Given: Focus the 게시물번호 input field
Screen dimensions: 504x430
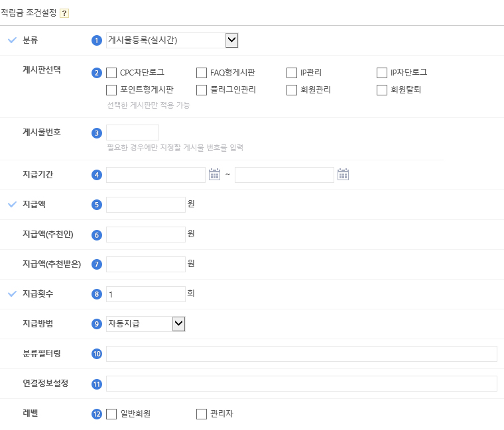Looking at the screenshot, I should pyautogui.click(x=133, y=133).
